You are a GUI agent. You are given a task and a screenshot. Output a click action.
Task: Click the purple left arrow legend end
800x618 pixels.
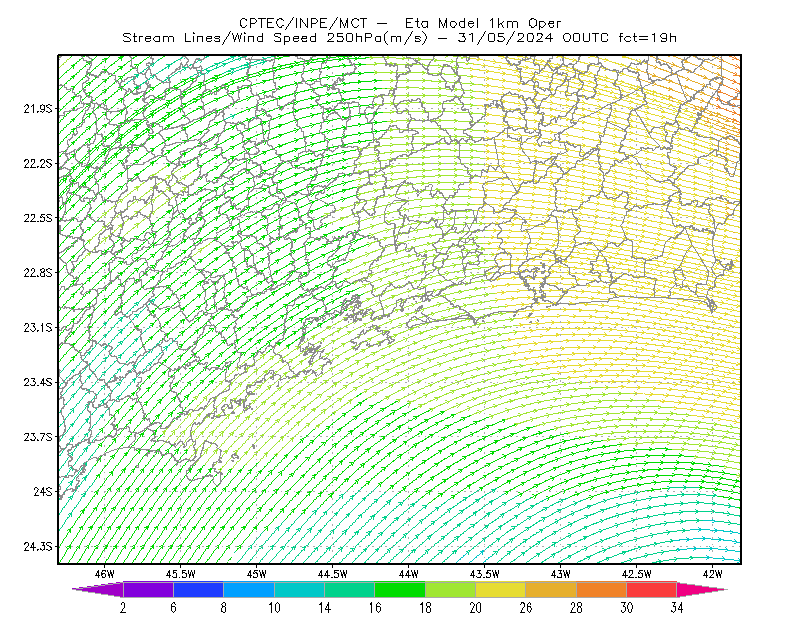coord(99,589)
